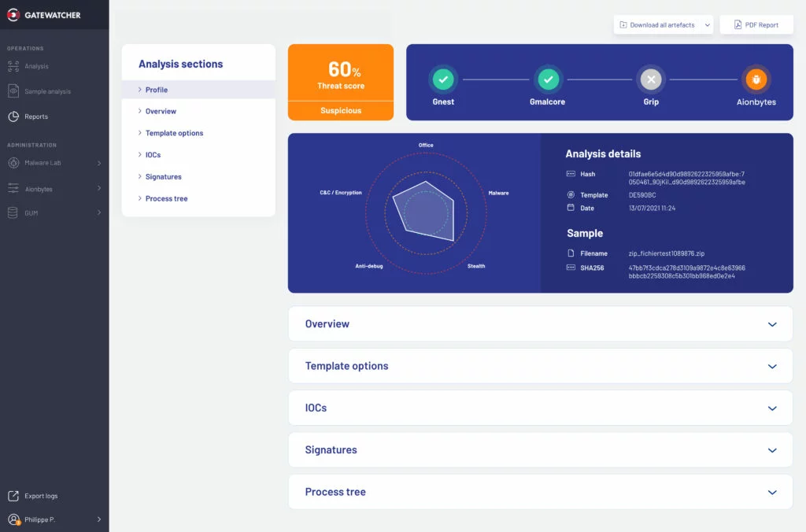This screenshot has height=532, width=806.
Task: Click the Malware label on radar chart
Action: pyautogui.click(x=498, y=193)
